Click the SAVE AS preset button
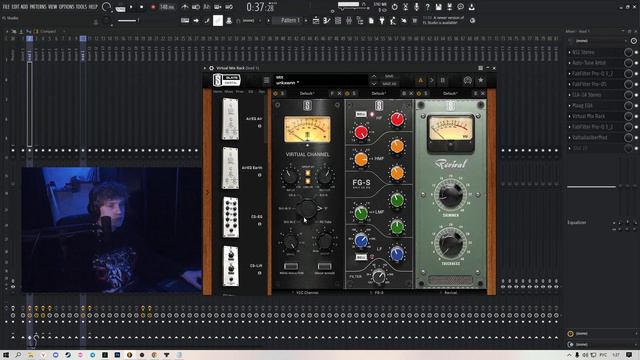 click(389, 84)
